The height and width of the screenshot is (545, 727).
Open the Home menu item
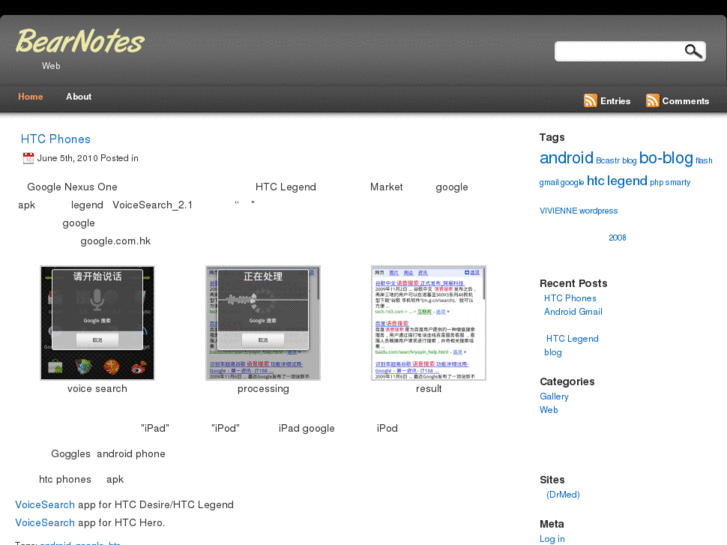pyautogui.click(x=31, y=96)
